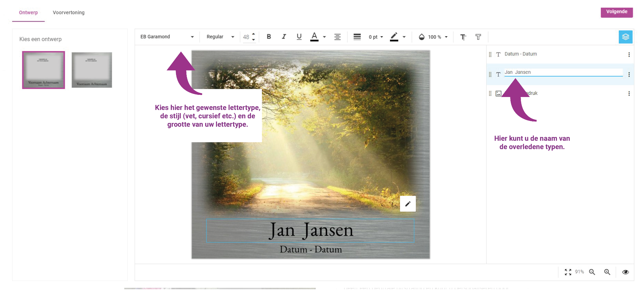Click the Volgende button

pyautogui.click(x=616, y=12)
